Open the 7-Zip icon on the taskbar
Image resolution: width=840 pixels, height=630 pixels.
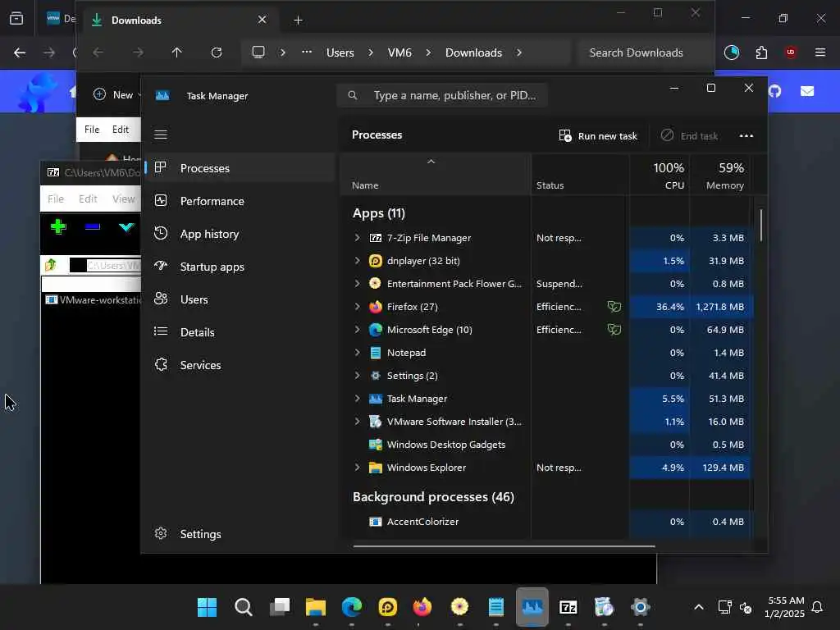coord(568,607)
